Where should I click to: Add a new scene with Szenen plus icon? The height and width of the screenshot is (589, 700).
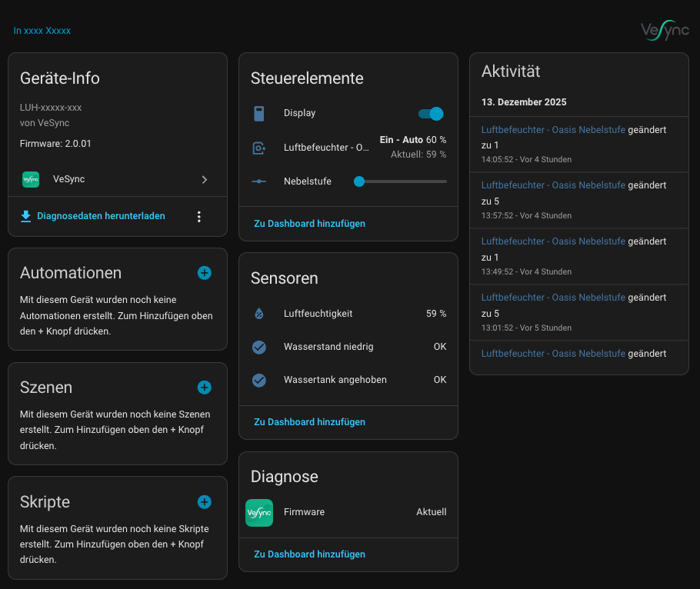point(205,388)
